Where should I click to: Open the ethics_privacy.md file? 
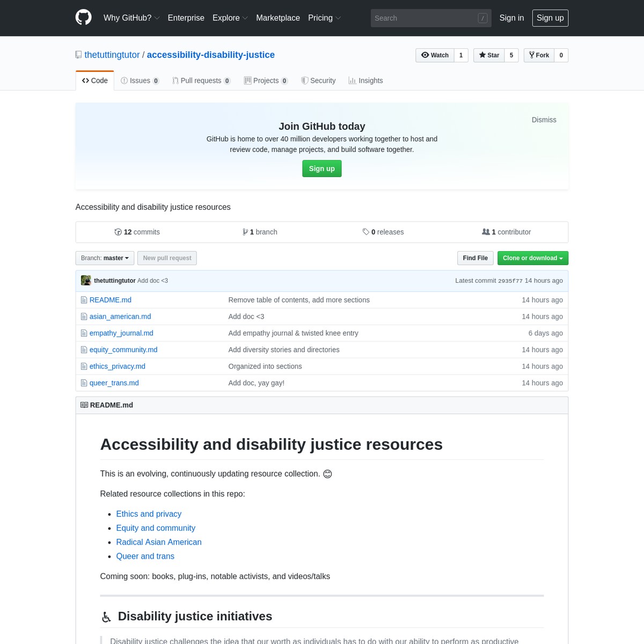118,367
